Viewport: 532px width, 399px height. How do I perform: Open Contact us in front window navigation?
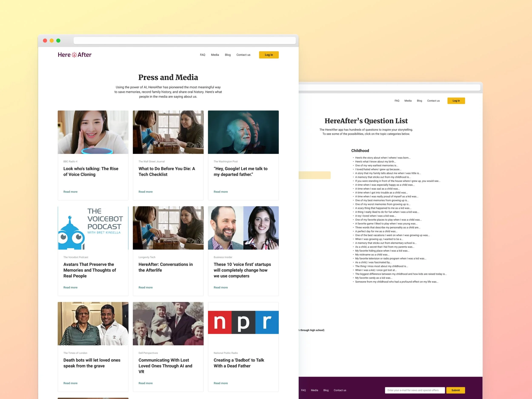tap(243, 55)
